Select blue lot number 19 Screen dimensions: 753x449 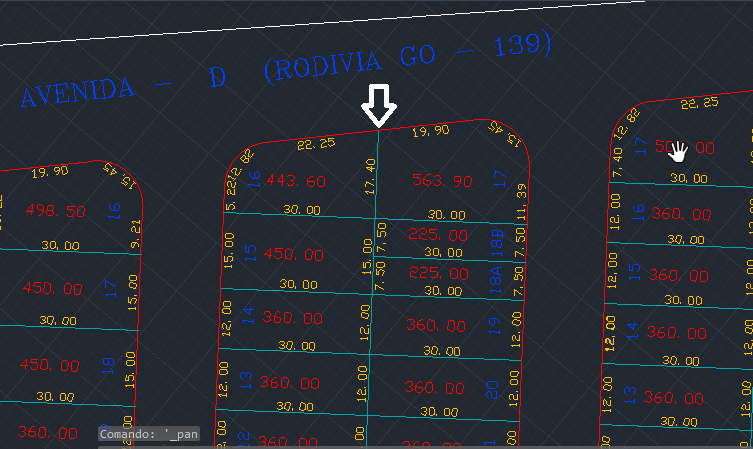(x=492, y=325)
